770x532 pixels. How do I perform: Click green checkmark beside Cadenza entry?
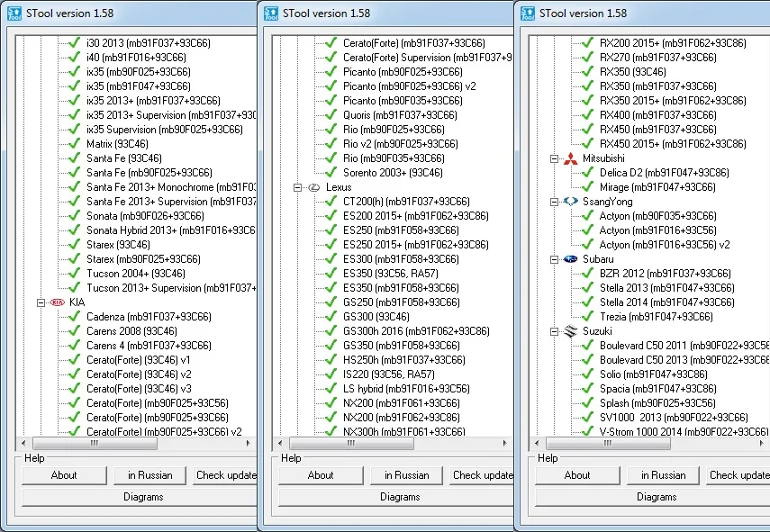point(75,317)
